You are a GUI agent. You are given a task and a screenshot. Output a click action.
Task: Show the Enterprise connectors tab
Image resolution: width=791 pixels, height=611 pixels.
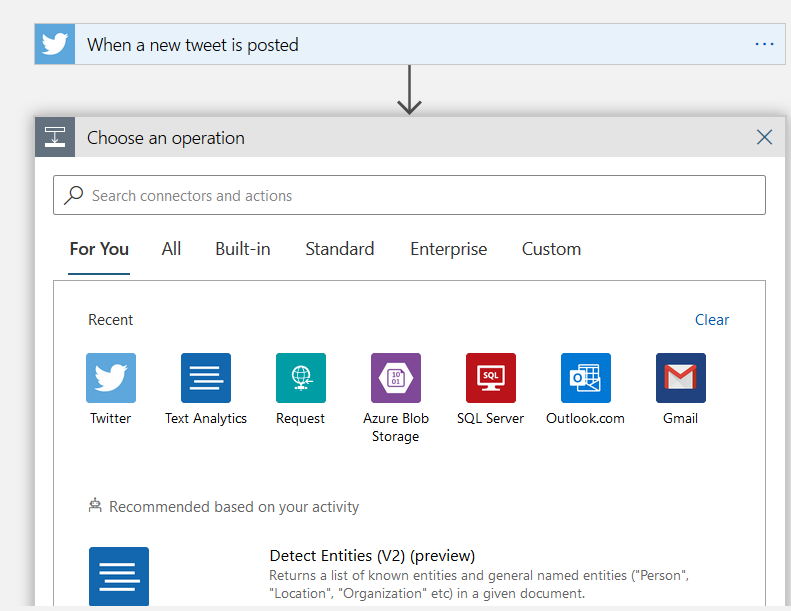point(449,249)
